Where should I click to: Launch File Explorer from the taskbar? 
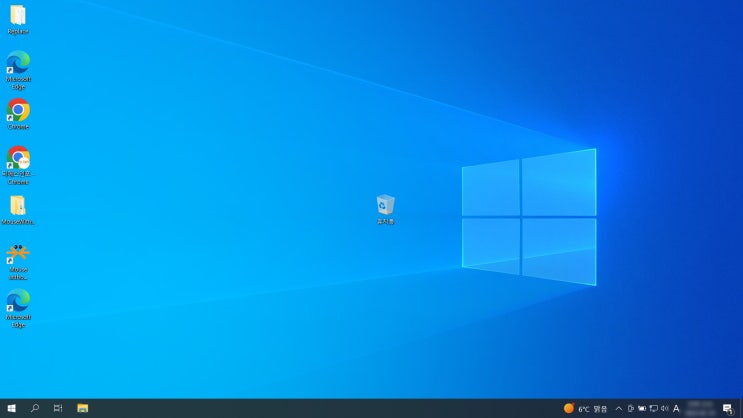(82, 409)
